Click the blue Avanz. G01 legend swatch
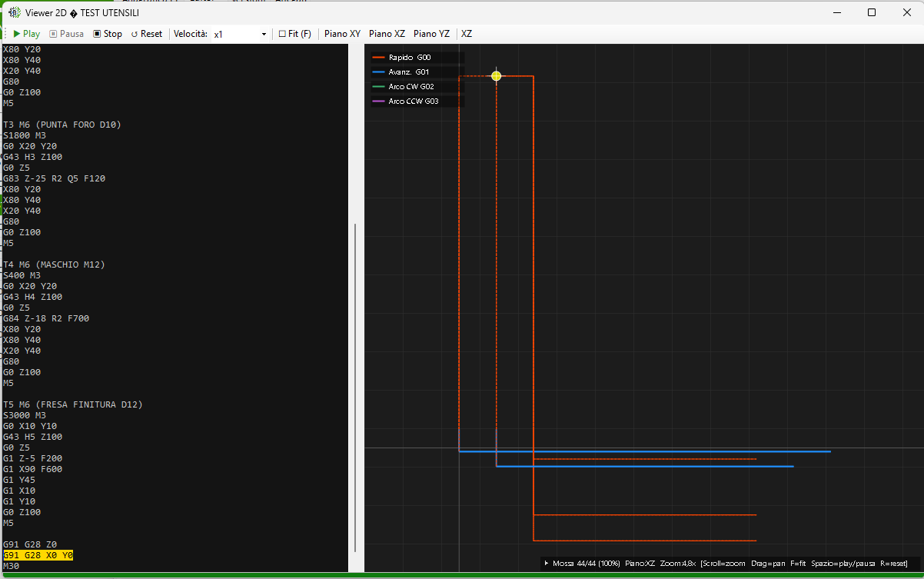The image size is (924, 579). click(x=378, y=72)
